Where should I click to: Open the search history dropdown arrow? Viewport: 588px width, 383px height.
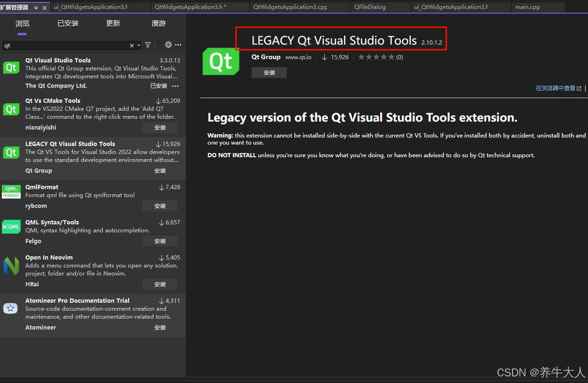pyautogui.click(x=138, y=46)
